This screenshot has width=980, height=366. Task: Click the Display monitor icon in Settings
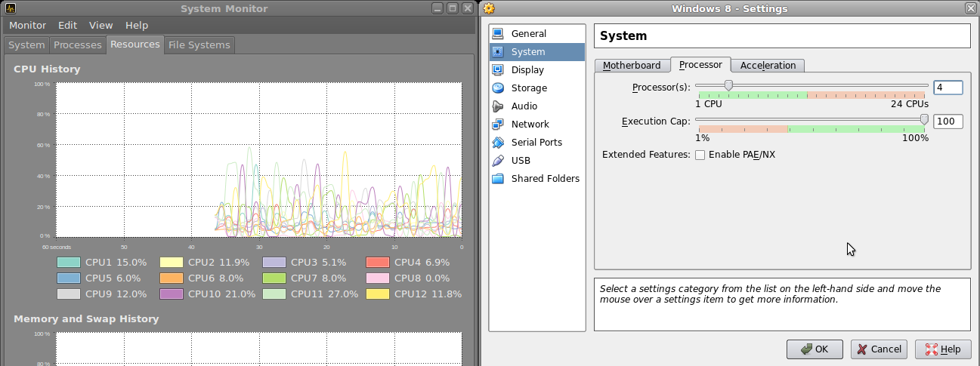click(497, 69)
